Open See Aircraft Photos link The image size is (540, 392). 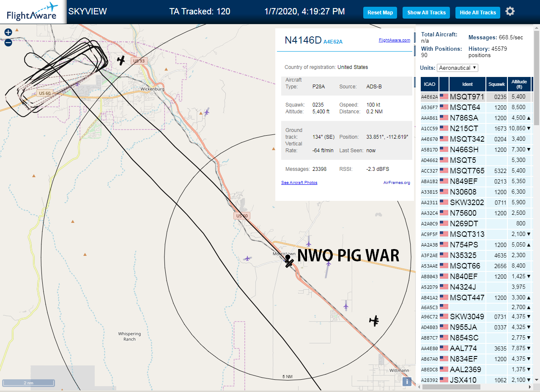[299, 183]
